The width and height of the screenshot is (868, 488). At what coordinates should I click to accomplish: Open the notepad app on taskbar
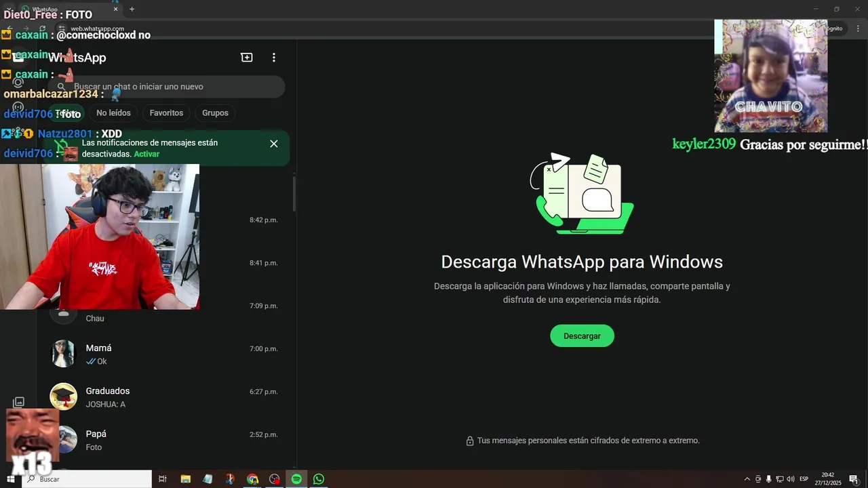[x=208, y=479]
